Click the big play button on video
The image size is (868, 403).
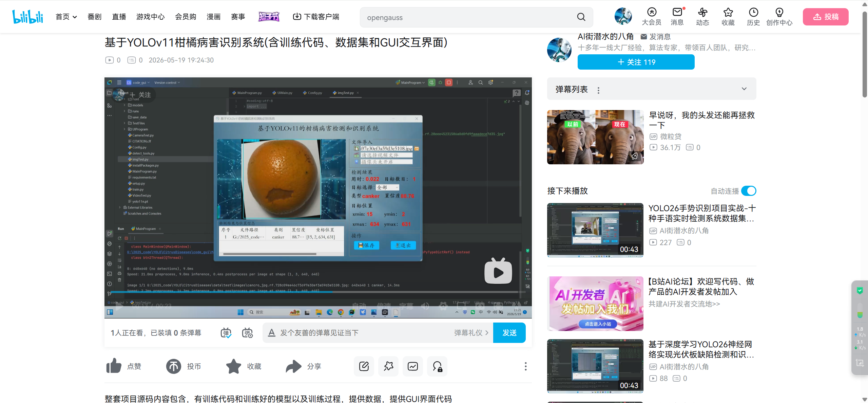pos(498,271)
